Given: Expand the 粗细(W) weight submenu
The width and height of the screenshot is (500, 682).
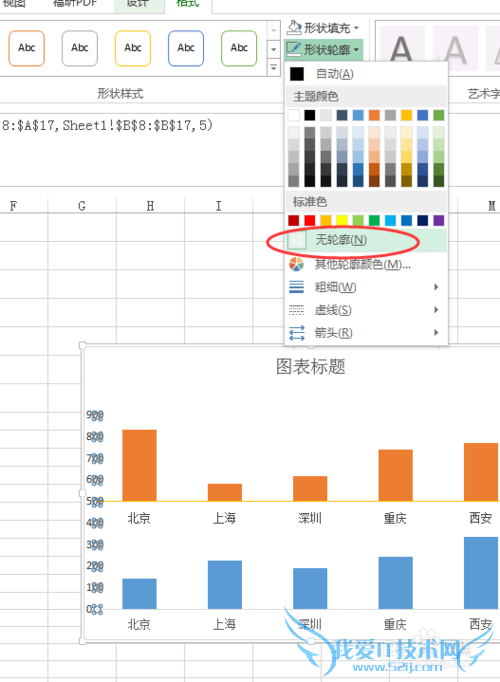Looking at the screenshot, I should click(367, 287).
